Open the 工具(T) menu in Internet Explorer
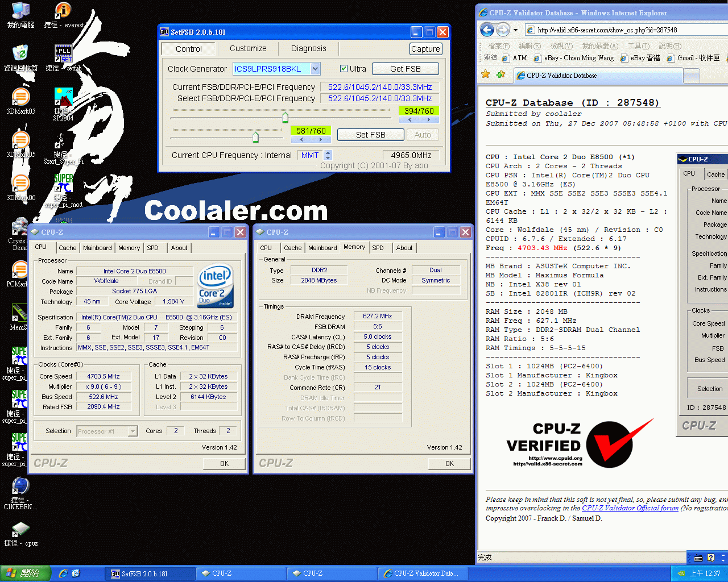Screen dimensions: 728x582 (638, 45)
